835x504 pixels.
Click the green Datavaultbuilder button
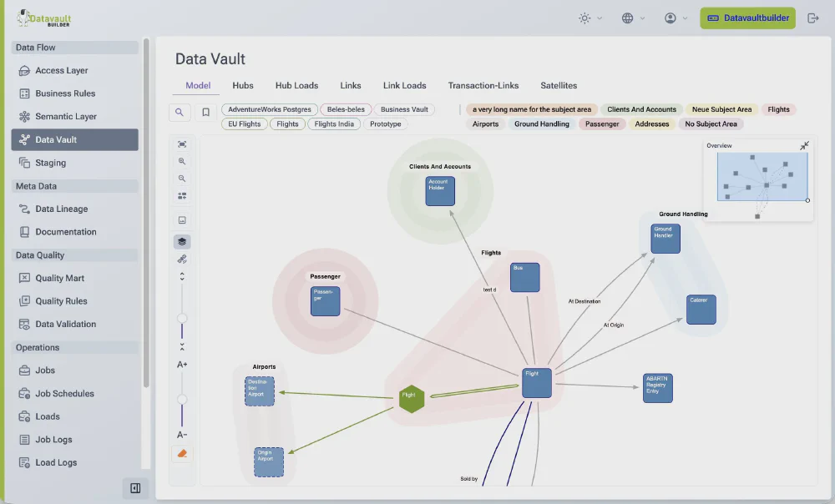(747, 17)
